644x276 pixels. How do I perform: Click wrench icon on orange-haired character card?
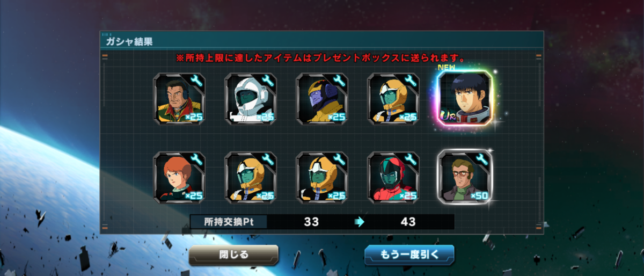[196, 159]
